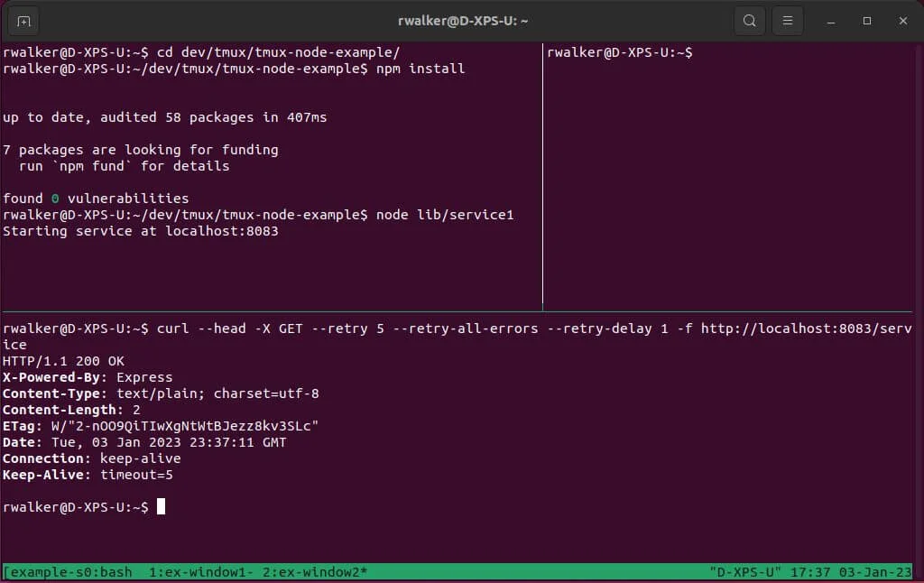Select tmux window 1:ex-window1

pos(201,572)
